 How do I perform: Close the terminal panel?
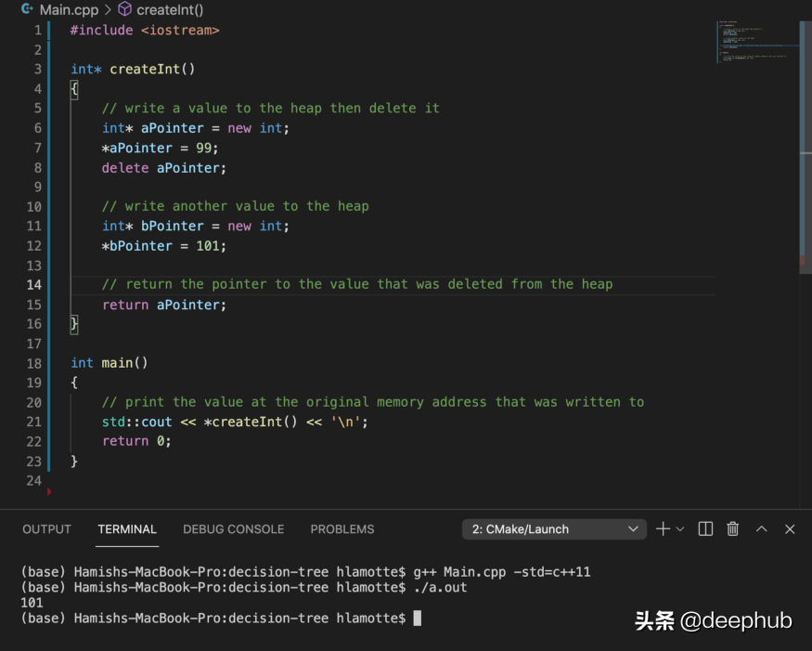coord(790,529)
